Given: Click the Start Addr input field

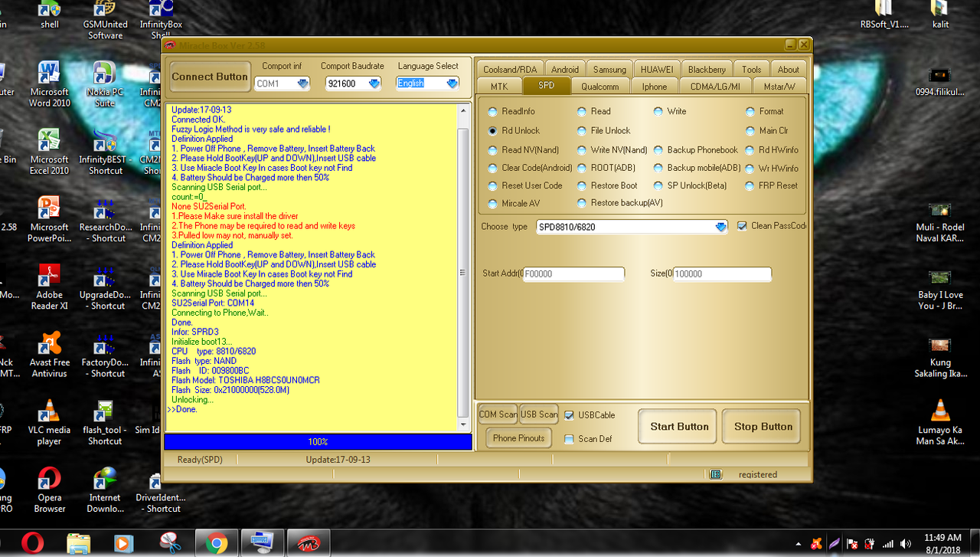Looking at the screenshot, I should [573, 274].
